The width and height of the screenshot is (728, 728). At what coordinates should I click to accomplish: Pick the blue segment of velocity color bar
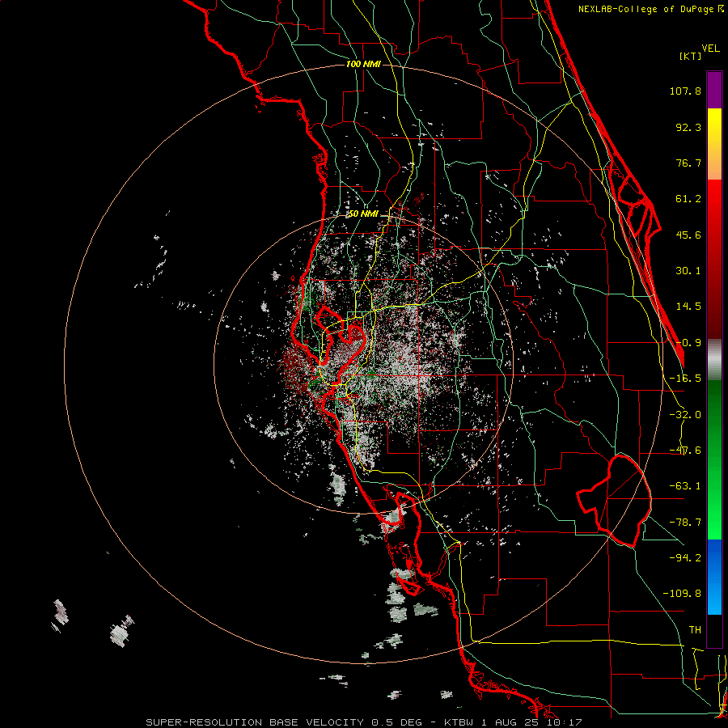point(714,577)
